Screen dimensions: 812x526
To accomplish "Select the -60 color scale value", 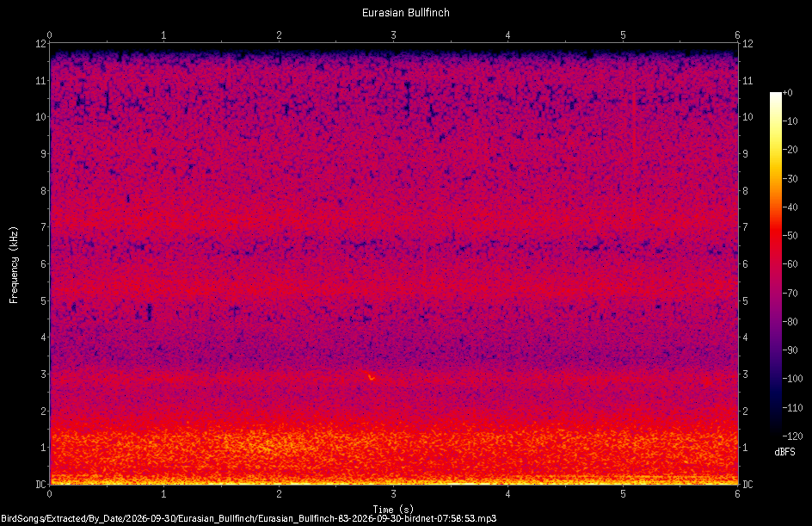I will 790,264.
